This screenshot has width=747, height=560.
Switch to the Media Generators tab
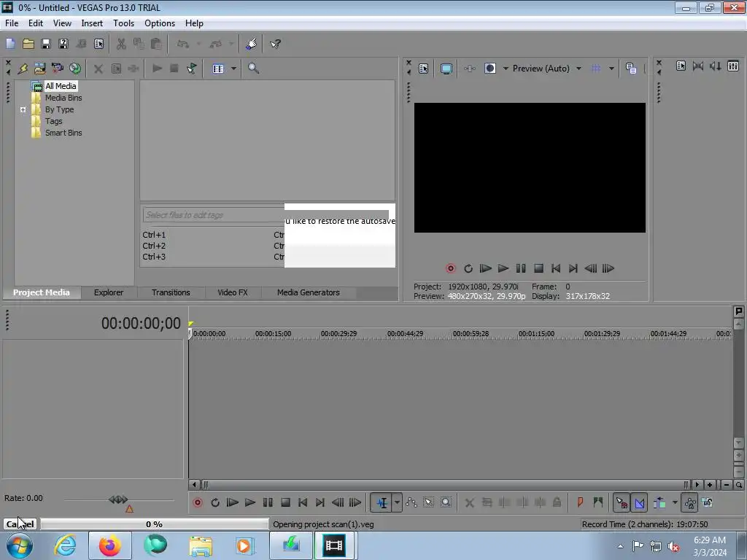tap(309, 292)
